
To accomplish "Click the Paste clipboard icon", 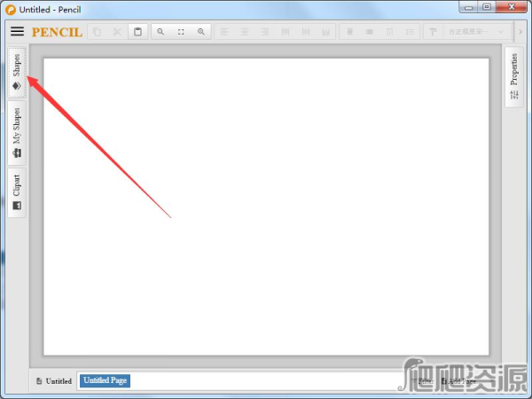I will tap(137, 32).
